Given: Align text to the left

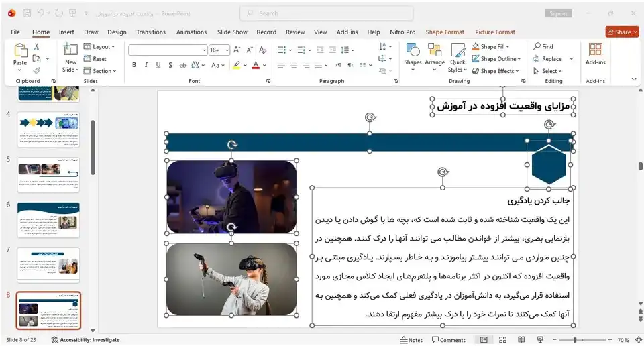Looking at the screenshot, I should (281, 65).
